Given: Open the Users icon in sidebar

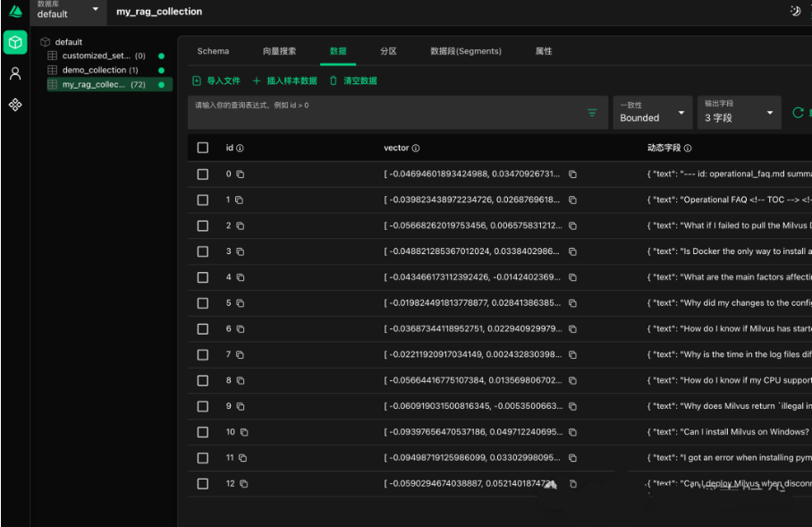Looking at the screenshot, I should click(x=15, y=73).
